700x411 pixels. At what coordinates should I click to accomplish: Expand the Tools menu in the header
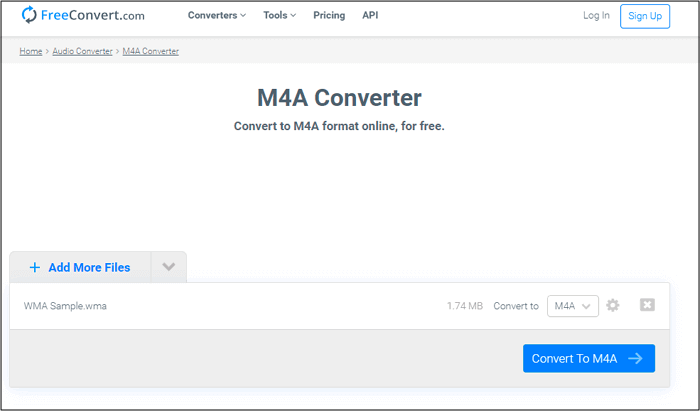coord(280,16)
